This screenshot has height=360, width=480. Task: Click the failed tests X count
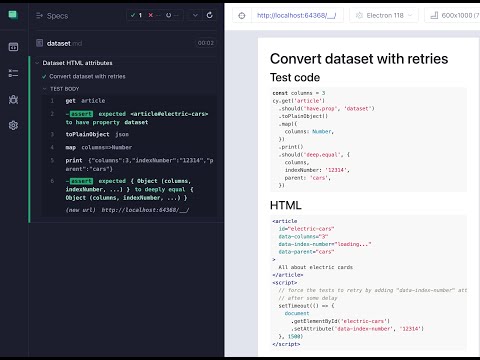point(154,15)
